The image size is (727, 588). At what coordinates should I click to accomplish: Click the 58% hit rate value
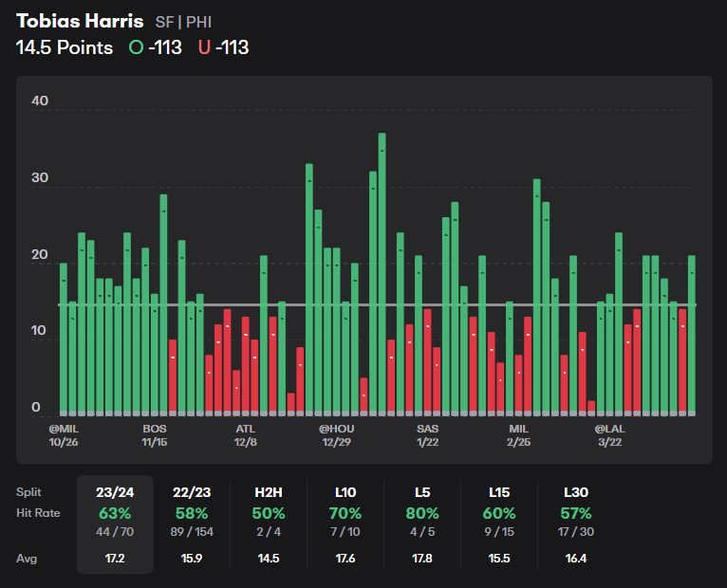(x=192, y=513)
